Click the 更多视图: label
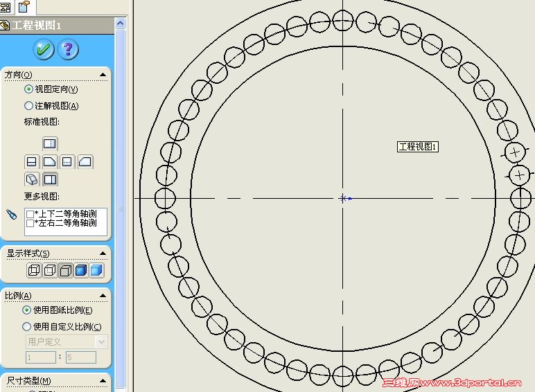The height and width of the screenshot is (392, 535). (x=42, y=196)
